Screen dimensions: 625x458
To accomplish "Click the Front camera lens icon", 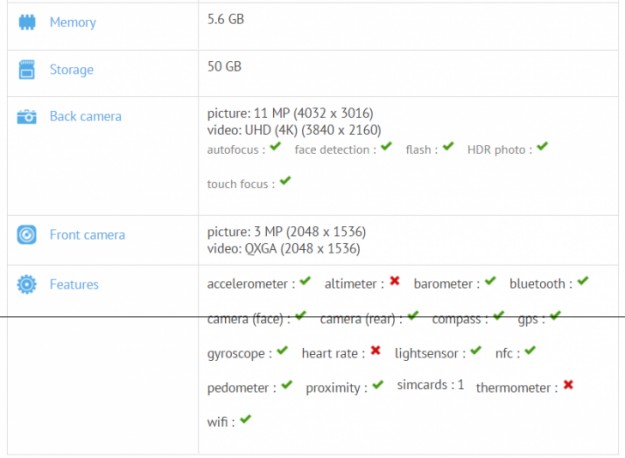I will click(x=27, y=235).
